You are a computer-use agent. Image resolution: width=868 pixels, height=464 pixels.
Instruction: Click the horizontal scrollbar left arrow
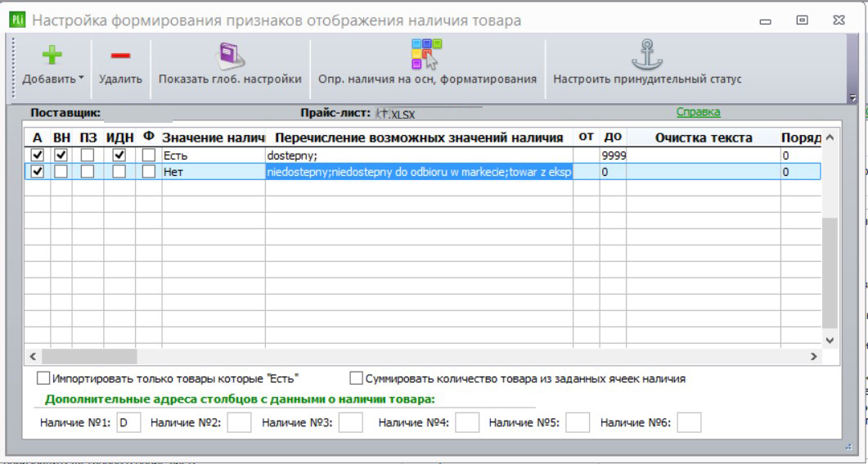click(x=33, y=357)
